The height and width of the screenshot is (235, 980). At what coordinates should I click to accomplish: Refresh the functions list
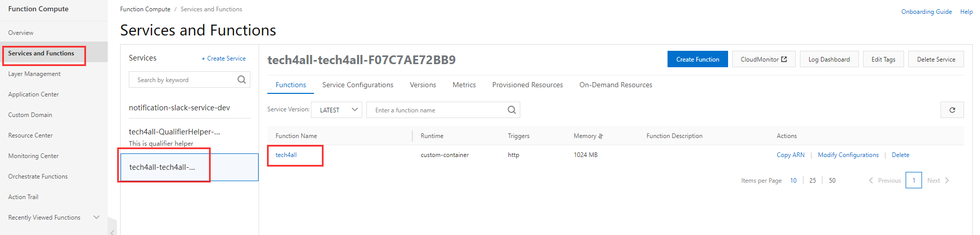[952, 110]
